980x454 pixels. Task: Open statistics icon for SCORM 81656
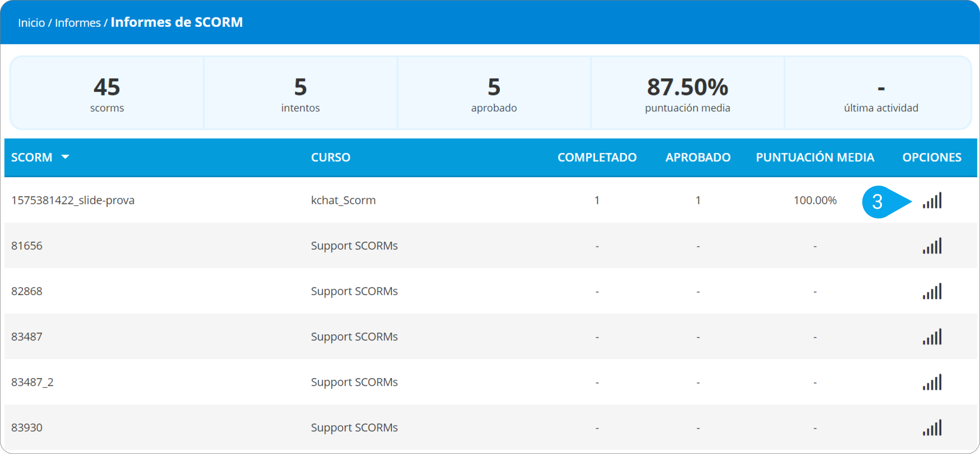[932, 246]
